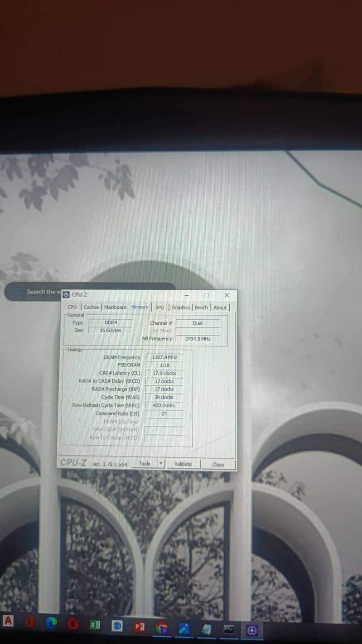Viewport: 362px width, 644px height.
Task: Open the command prompt taskbar icon
Action: 230,630
